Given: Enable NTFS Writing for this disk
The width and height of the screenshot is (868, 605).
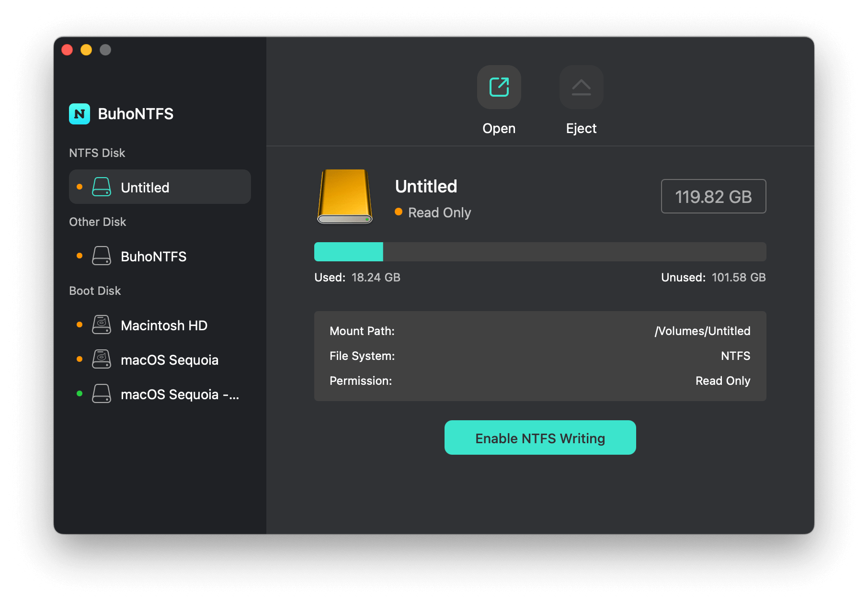Looking at the screenshot, I should pyautogui.click(x=540, y=437).
